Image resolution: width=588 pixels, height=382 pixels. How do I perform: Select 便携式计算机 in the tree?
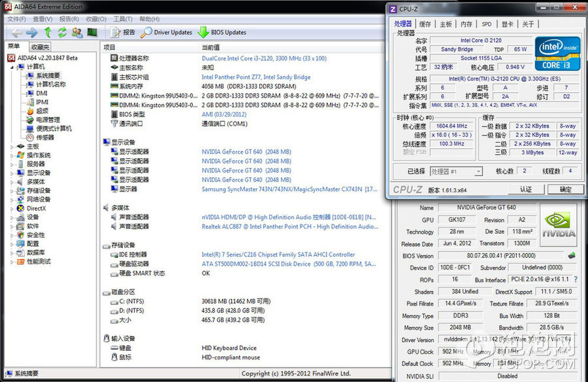(54, 129)
